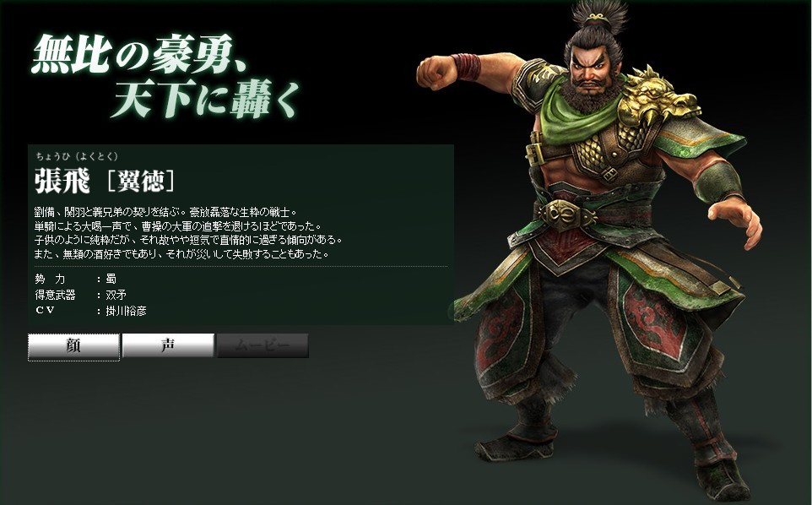Image resolution: width=812 pixels, height=505 pixels.
Task: Click the golden belt buckle
Action: (x=566, y=214)
